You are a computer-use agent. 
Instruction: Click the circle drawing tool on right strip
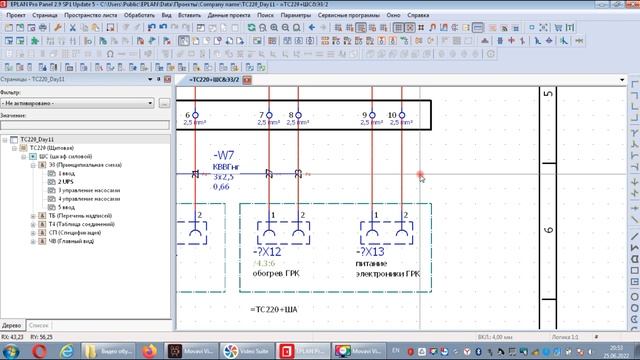[x=634, y=297]
